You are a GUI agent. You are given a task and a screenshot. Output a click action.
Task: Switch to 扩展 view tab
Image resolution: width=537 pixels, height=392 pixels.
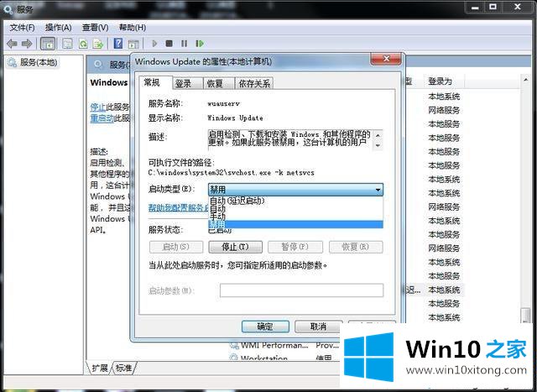coord(100,368)
